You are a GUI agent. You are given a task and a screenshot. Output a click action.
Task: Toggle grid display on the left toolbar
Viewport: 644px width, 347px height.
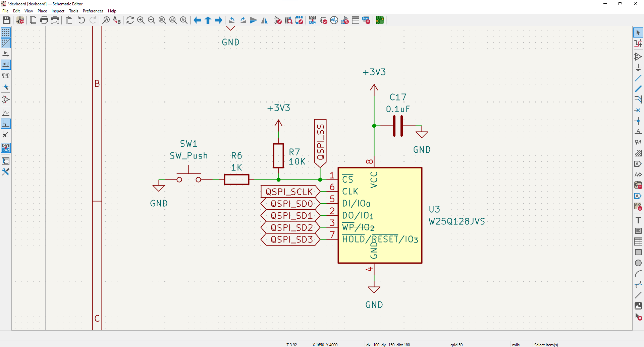[6, 32]
